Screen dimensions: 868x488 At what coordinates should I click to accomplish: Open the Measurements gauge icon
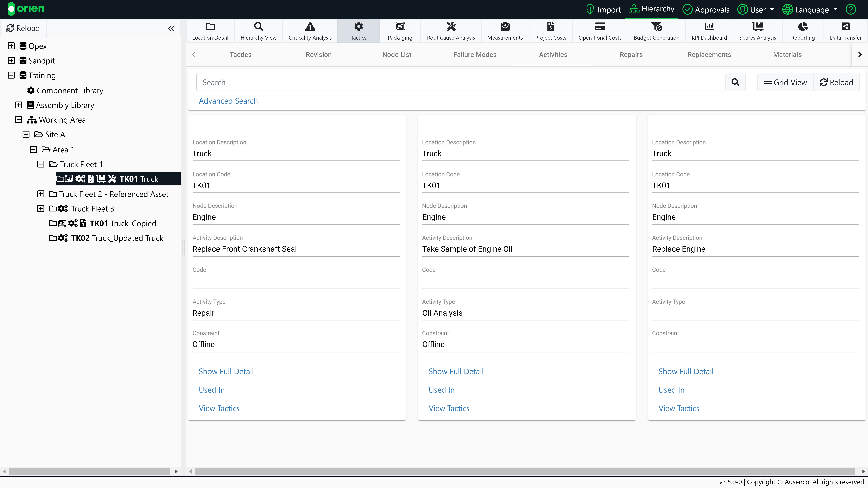click(505, 27)
